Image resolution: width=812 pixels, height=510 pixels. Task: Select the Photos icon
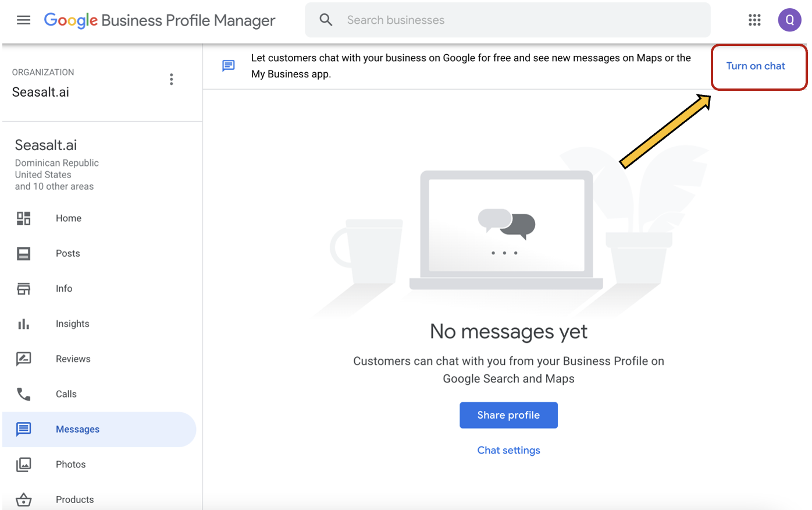tap(23, 464)
